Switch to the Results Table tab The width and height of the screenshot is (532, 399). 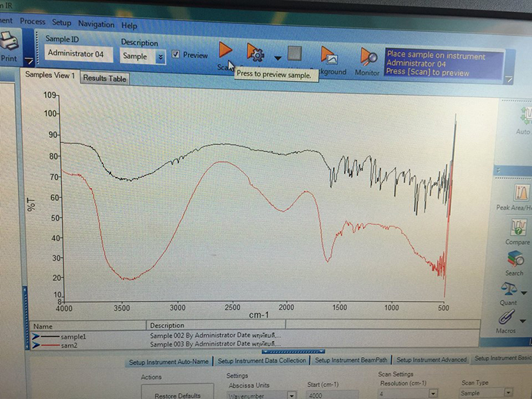pos(104,78)
